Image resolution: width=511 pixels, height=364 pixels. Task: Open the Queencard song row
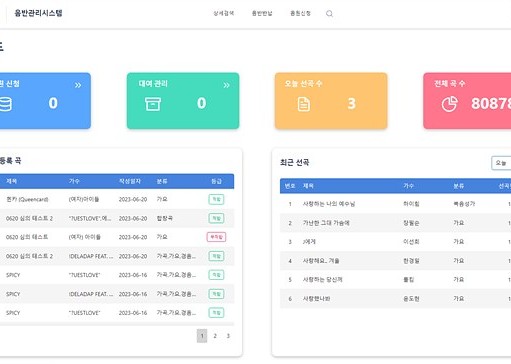[x=117, y=199]
